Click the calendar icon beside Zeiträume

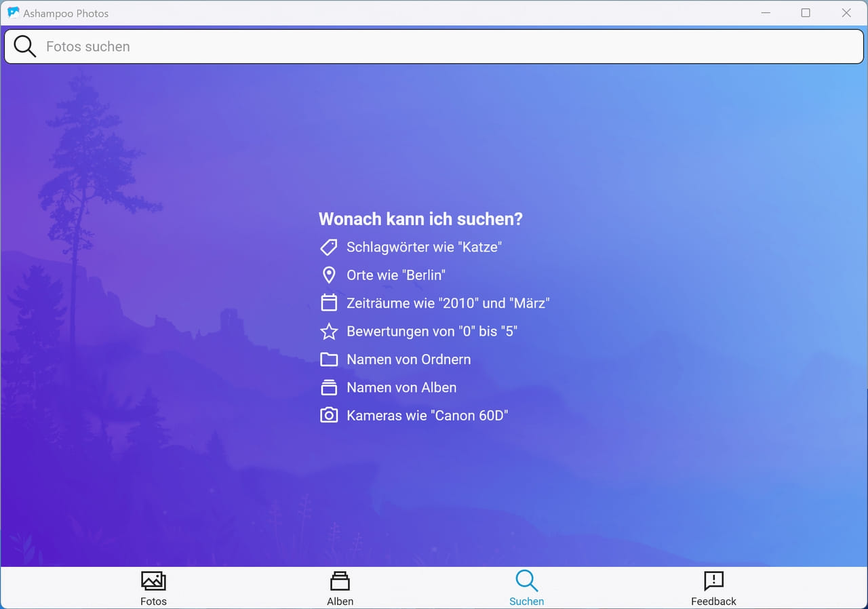pos(329,303)
